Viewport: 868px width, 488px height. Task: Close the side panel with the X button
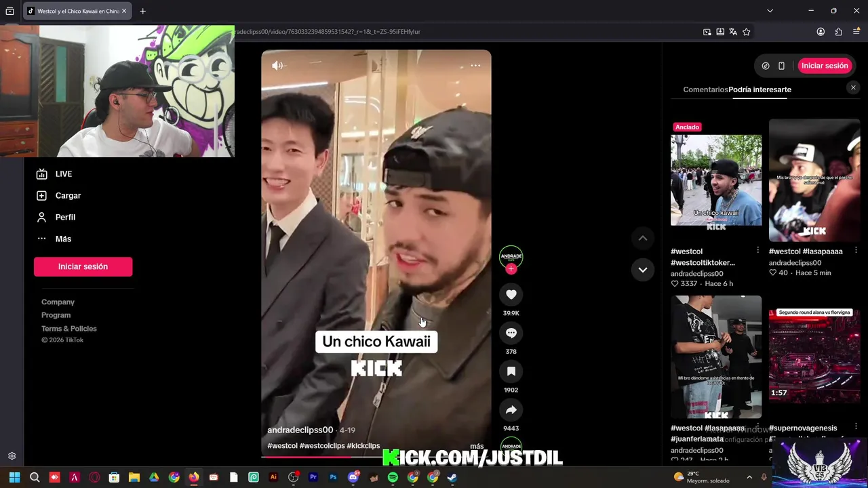pos(853,87)
